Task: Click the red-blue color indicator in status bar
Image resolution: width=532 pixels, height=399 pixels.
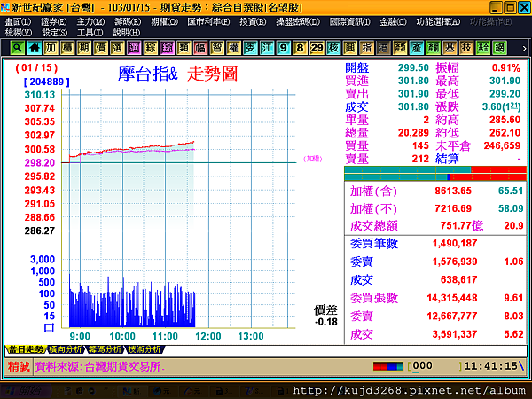Action: pyautogui.click(x=388, y=366)
